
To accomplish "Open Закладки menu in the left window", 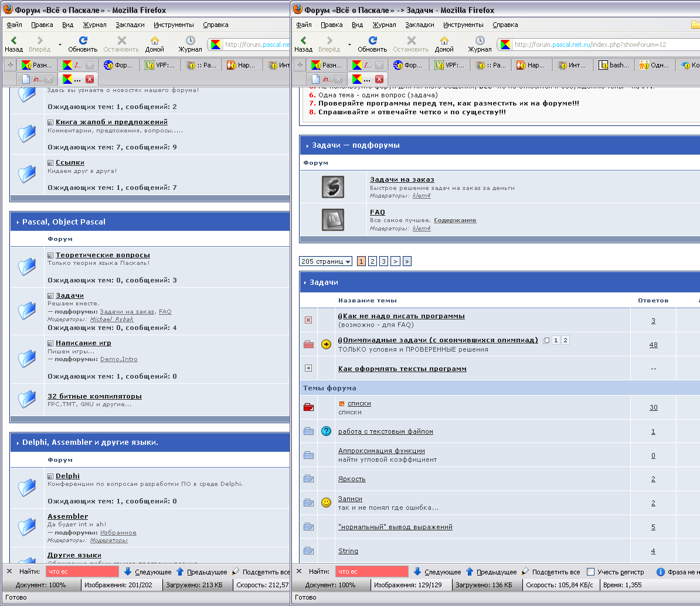I will tap(130, 25).
